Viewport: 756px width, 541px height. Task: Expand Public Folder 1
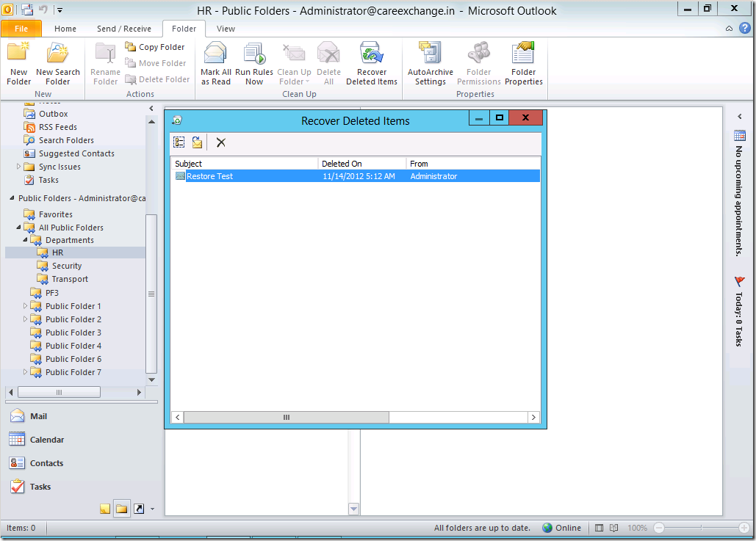pyautogui.click(x=26, y=305)
